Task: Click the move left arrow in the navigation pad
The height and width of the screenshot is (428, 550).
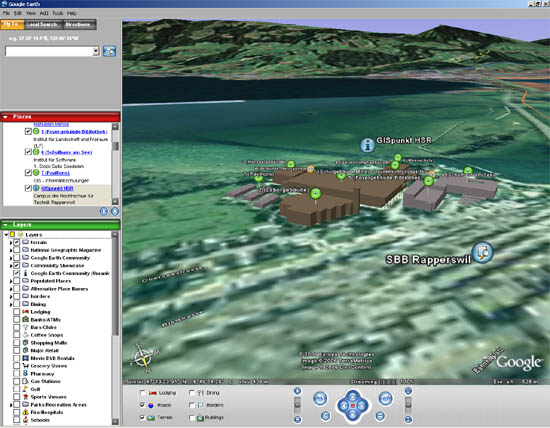Action: 344,406
